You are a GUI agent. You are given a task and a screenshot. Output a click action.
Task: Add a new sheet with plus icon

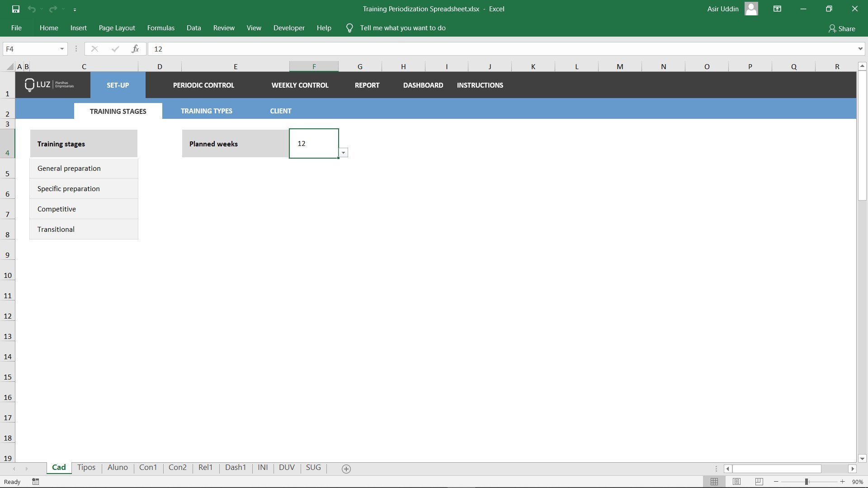click(346, 469)
